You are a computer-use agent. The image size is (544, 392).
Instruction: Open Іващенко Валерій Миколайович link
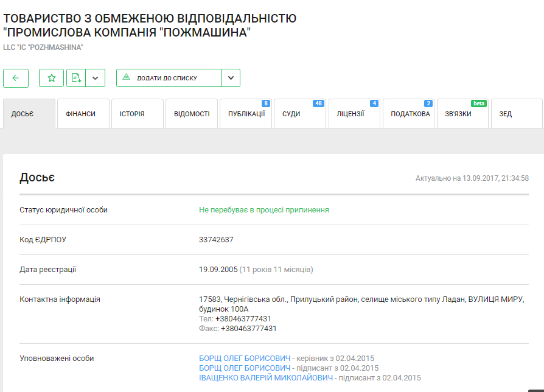pos(266,378)
